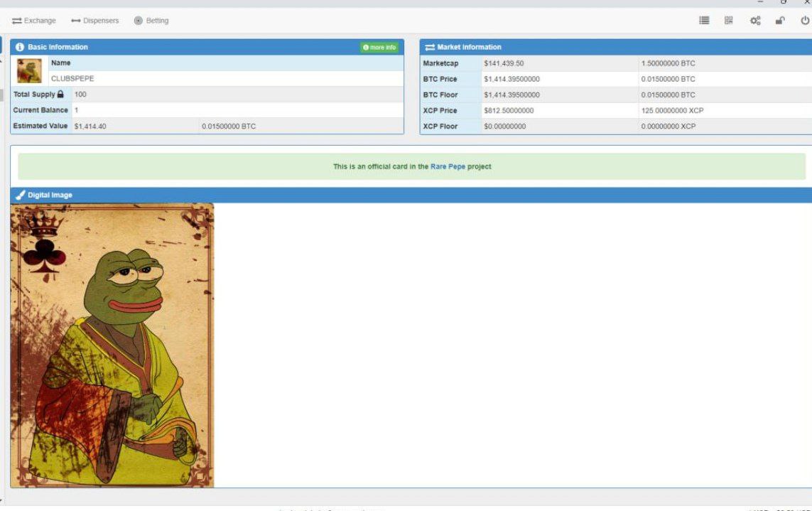
Task: Click the lock icon beside Total Supply
Action: (60, 95)
